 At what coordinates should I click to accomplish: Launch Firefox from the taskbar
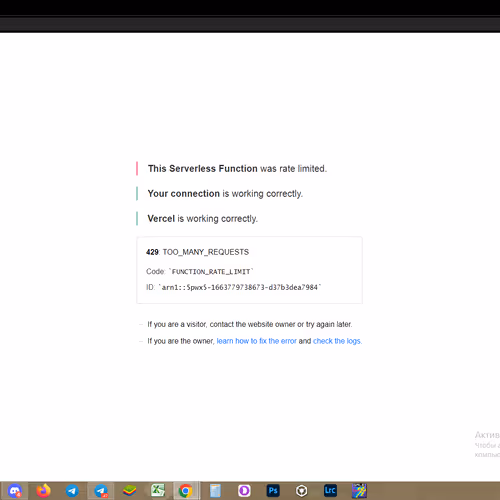click(43, 491)
